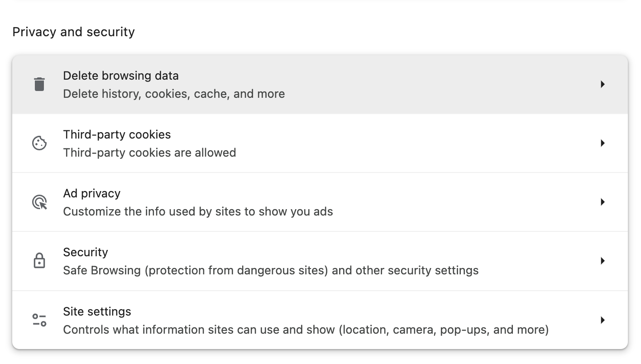This screenshot has height=364, width=641.
Task: Expand Ad privacy with its arrow
Action: pyautogui.click(x=603, y=202)
